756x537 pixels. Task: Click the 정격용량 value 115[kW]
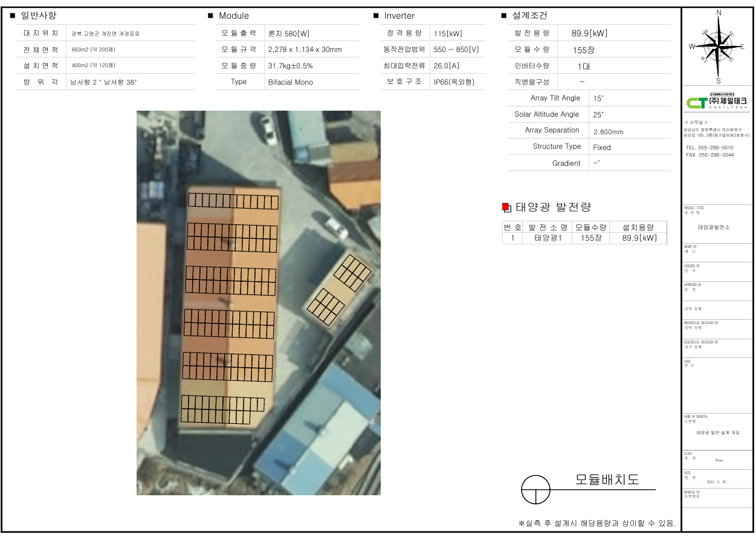point(448,34)
